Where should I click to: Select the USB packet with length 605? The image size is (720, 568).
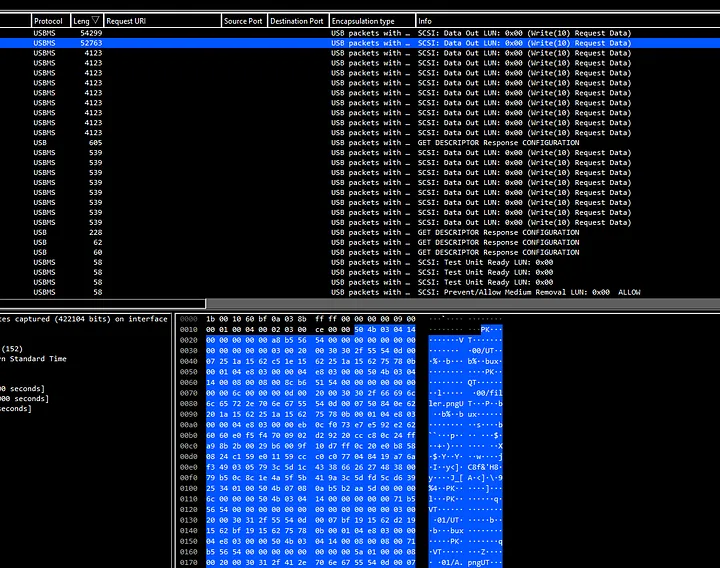coord(360,143)
